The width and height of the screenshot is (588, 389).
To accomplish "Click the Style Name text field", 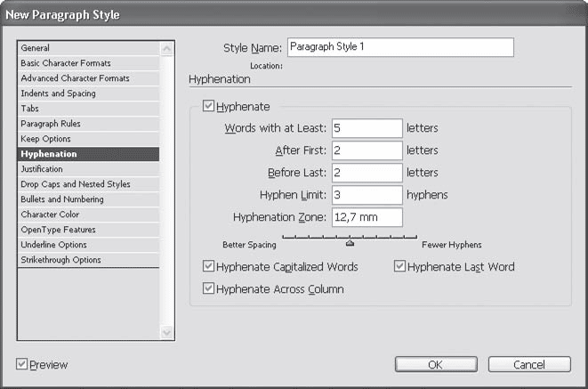I will 400,47.
